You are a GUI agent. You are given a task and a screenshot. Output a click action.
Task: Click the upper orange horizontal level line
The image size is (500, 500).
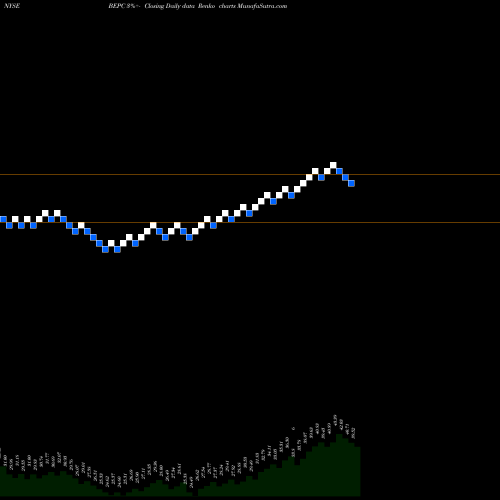point(250,175)
